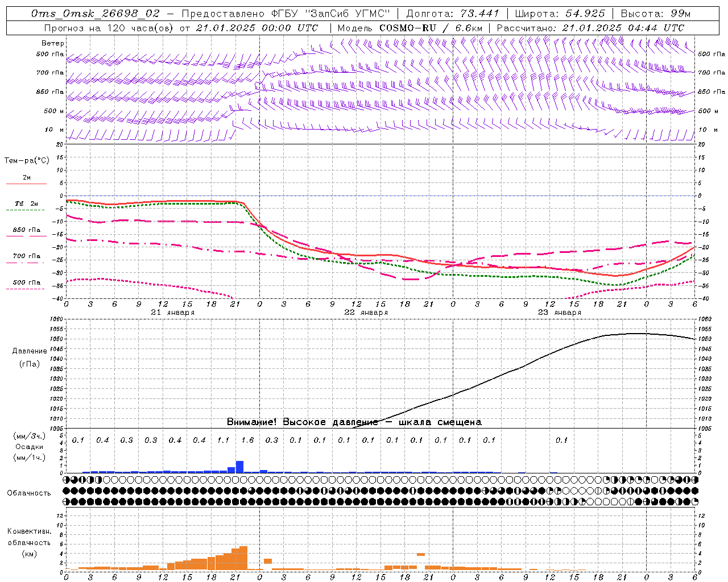This screenshot has height=582, width=728.
Task: Click the Ветер panel label
Action: coord(53,43)
